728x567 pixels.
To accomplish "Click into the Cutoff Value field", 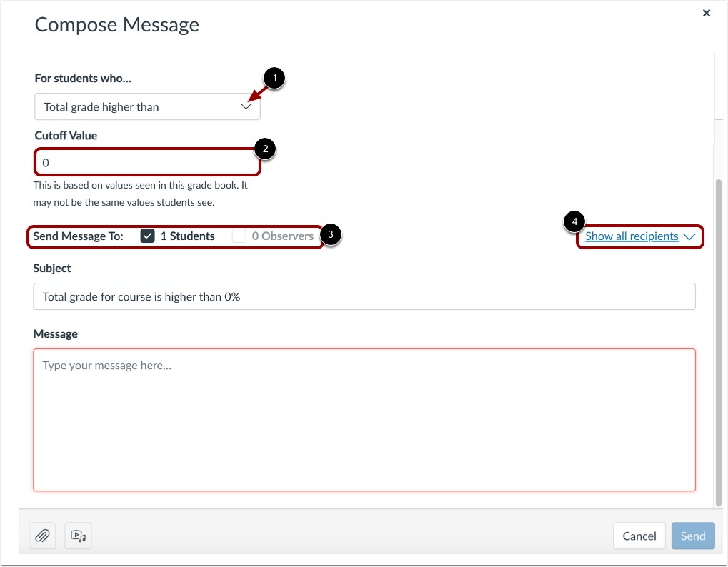I will point(147,162).
